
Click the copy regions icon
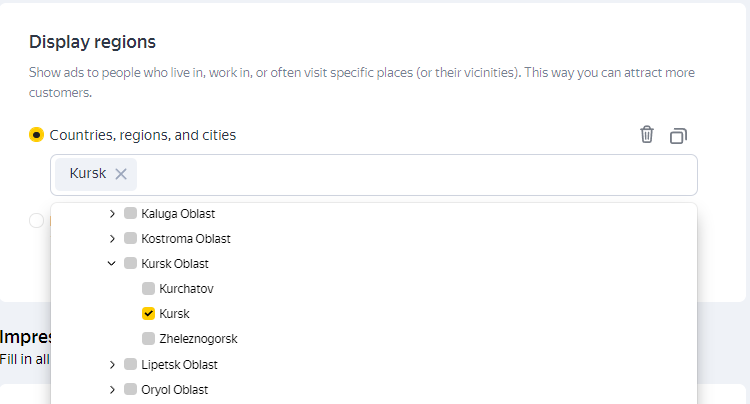click(679, 135)
